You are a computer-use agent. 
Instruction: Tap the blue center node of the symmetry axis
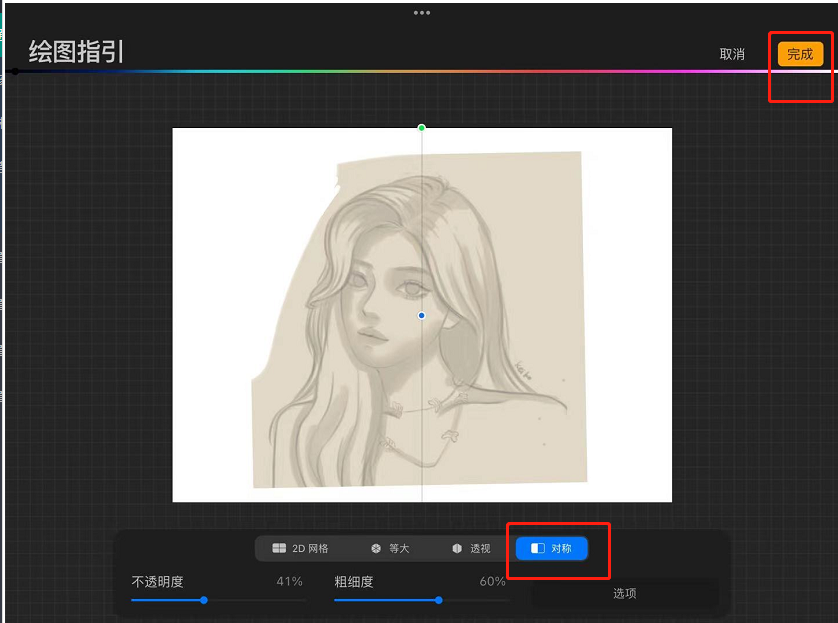[421, 315]
